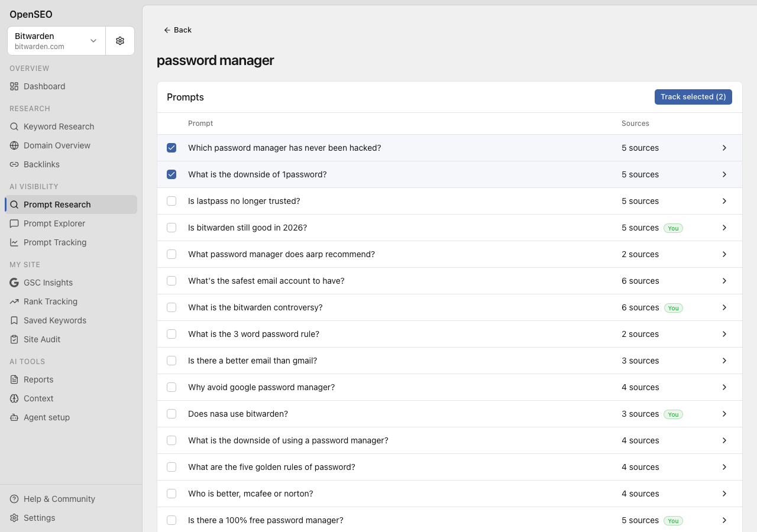757x532 pixels.
Task: Click the Dashboard grid icon
Action: coord(14,86)
